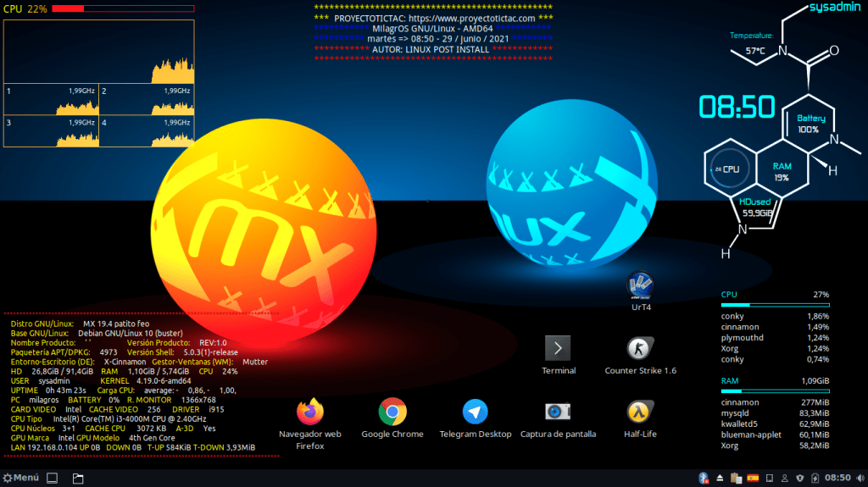Open the clipboard manager tray icon
Viewport: 868px width, 487px height.
coord(736,479)
